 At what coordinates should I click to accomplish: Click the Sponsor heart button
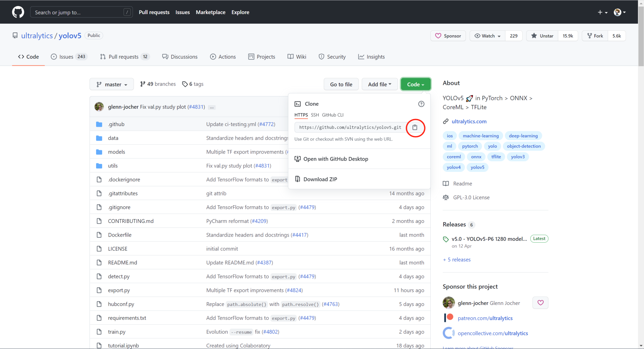coord(448,36)
